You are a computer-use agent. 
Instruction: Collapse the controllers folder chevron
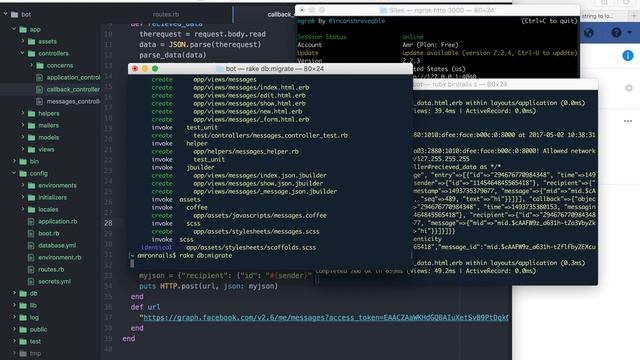(23, 53)
